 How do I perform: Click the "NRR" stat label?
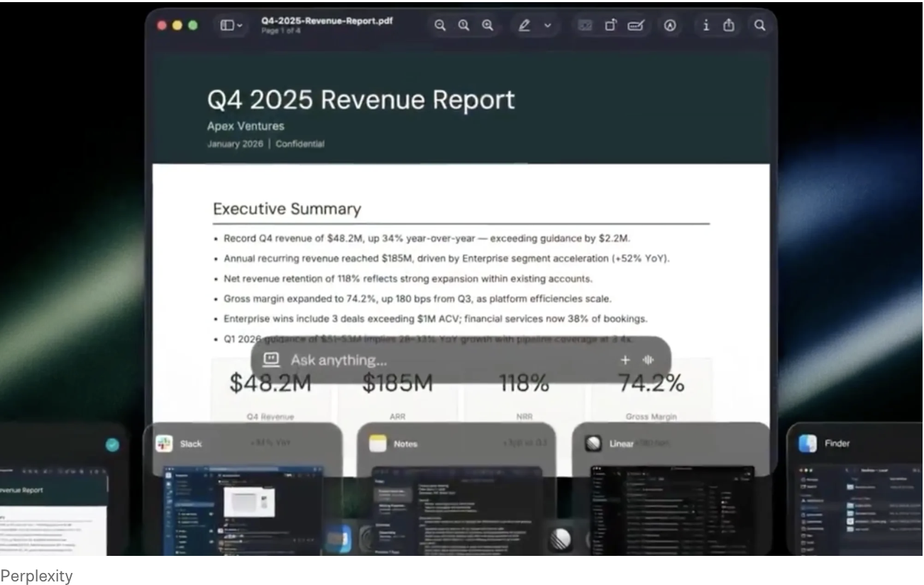524,417
